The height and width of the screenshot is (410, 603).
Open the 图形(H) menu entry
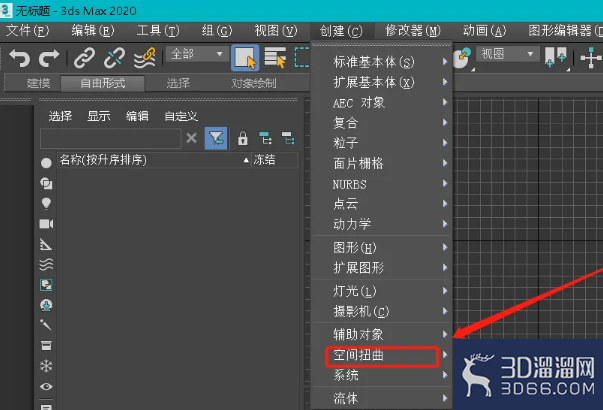click(381, 247)
